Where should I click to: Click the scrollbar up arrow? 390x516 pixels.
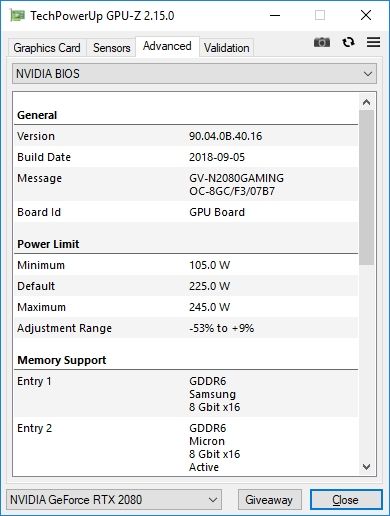tap(366, 102)
